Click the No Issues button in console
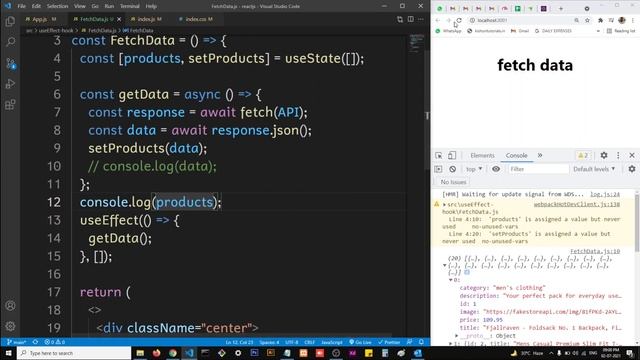Image resolution: width=640 pixels, height=360 pixels. 453,182
